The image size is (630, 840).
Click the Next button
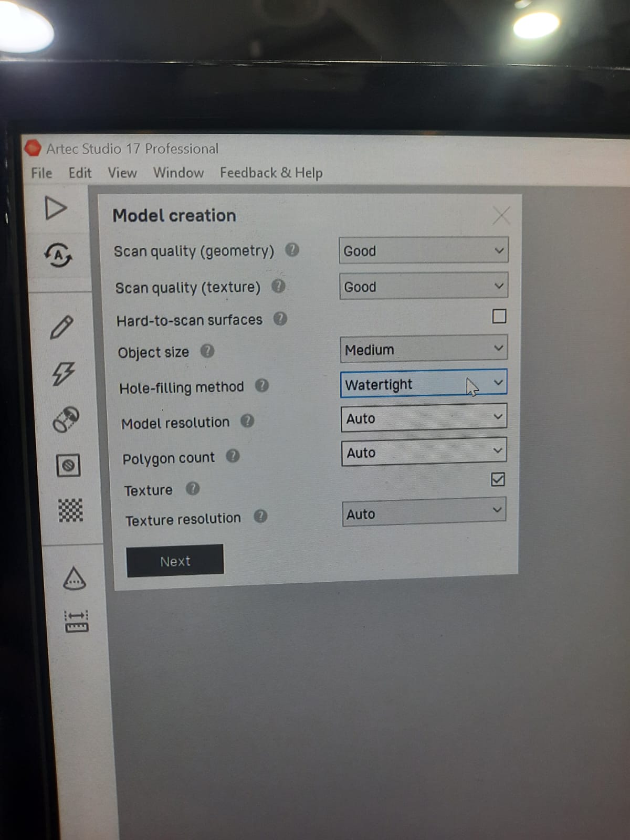pos(175,561)
